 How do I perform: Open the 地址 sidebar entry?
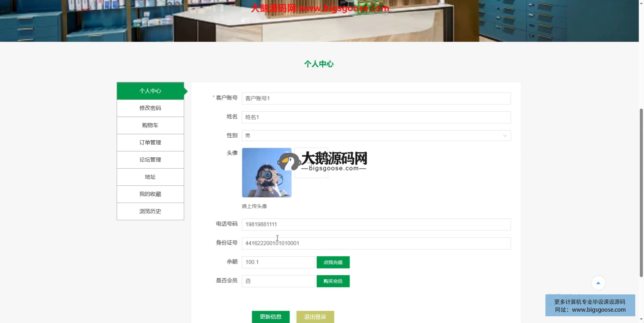point(150,177)
